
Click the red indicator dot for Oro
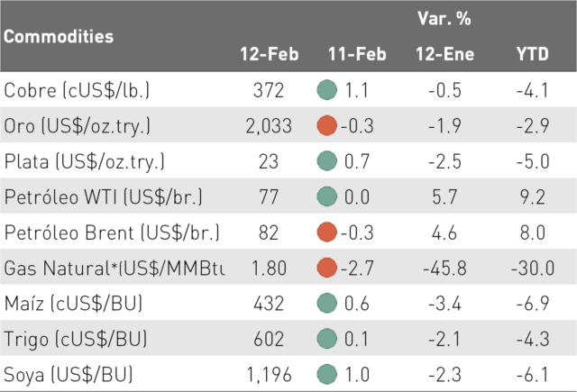click(326, 125)
